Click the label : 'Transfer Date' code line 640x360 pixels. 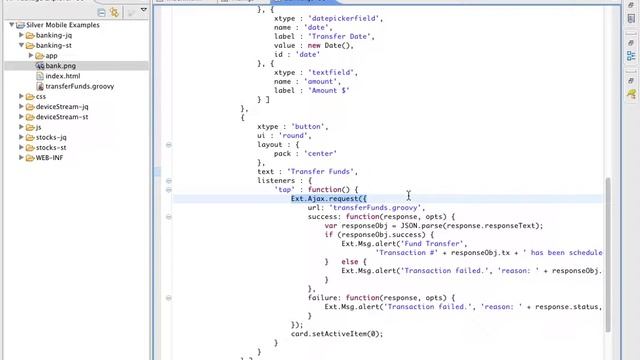(x=324, y=37)
